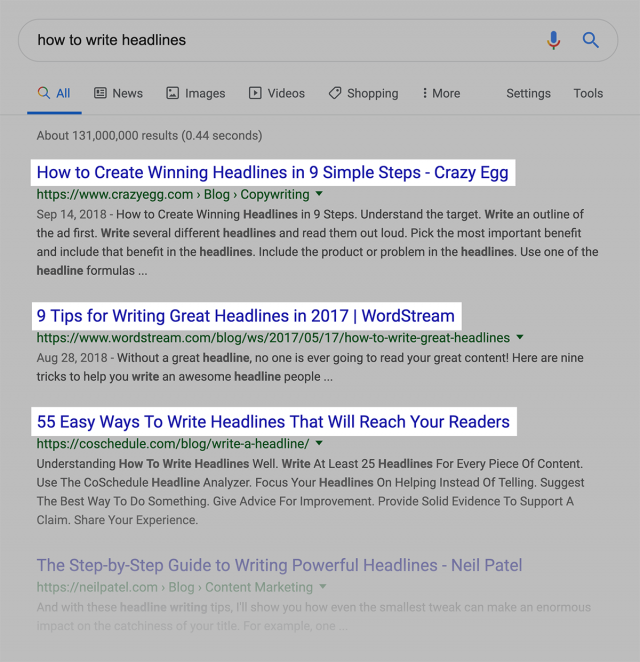The image size is (640, 662).
Task: Click the coschedule.com write-a-headline URL
Action: 173,444
